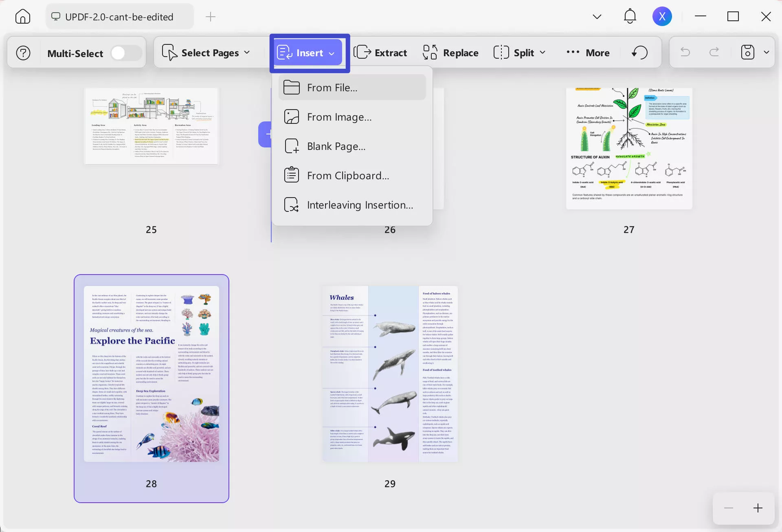Click the save document icon
782x532 pixels.
pos(748,52)
